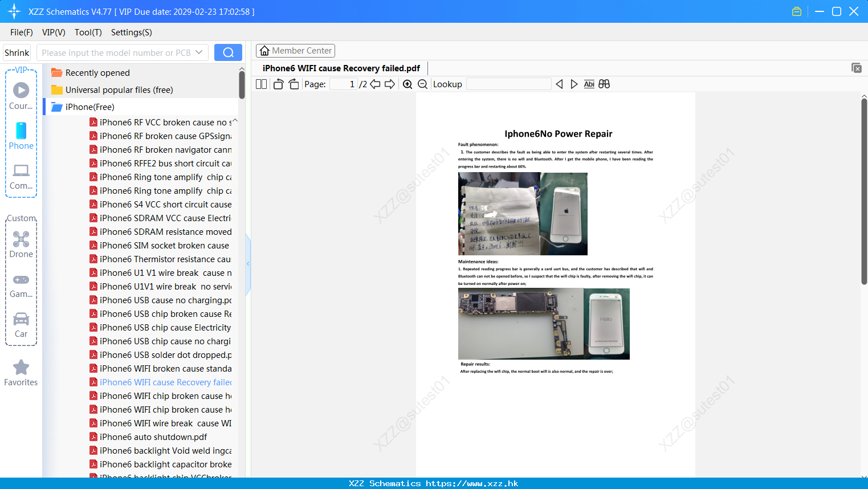Open iPhone6 USB chip cause Electricity file
The image size is (868, 489).
coord(161,327)
